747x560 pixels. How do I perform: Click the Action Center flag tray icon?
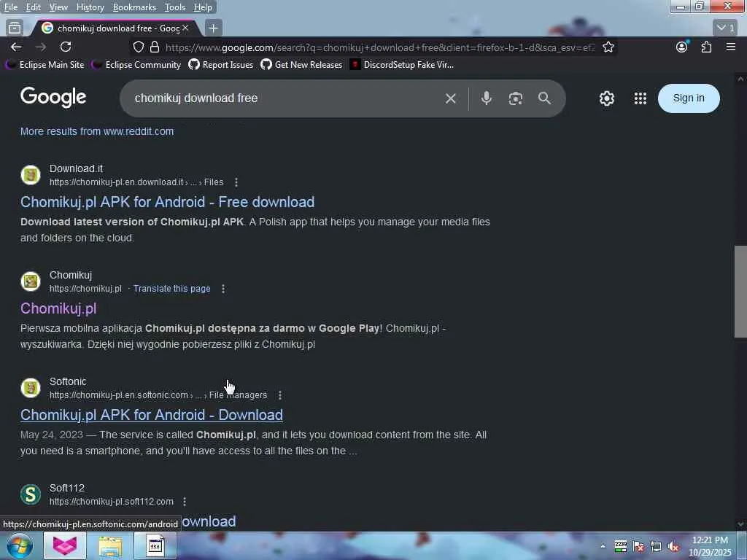[x=638, y=547]
